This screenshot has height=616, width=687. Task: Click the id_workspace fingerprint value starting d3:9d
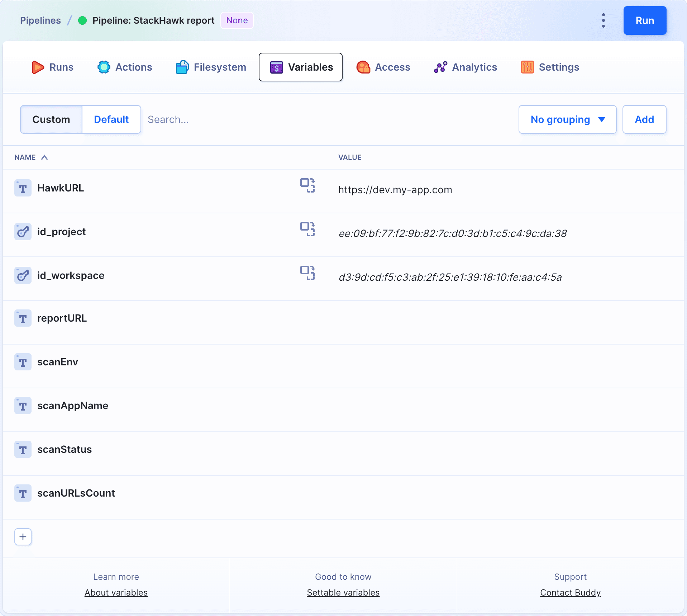pyautogui.click(x=450, y=278)
